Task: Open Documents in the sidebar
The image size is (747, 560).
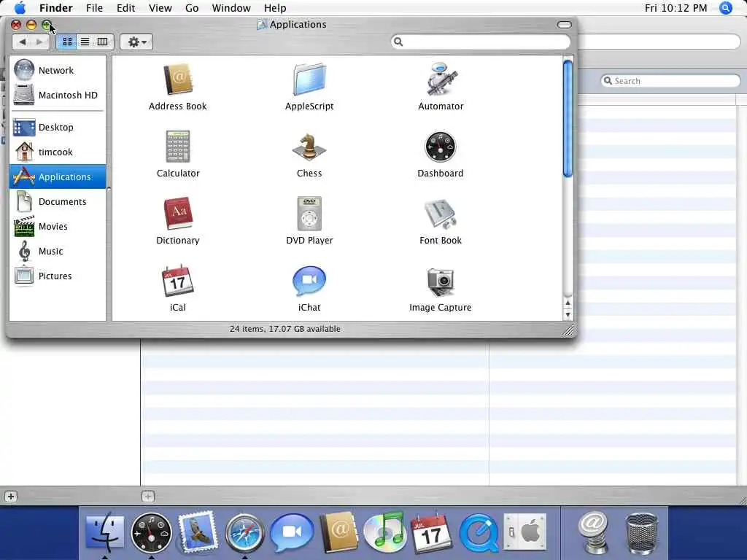Action: click(58, 201)
